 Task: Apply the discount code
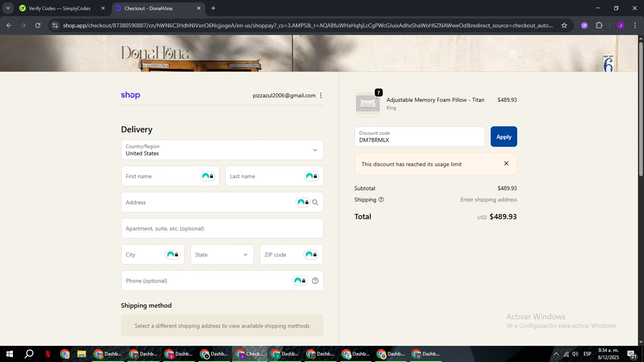[x=504, y=137]
